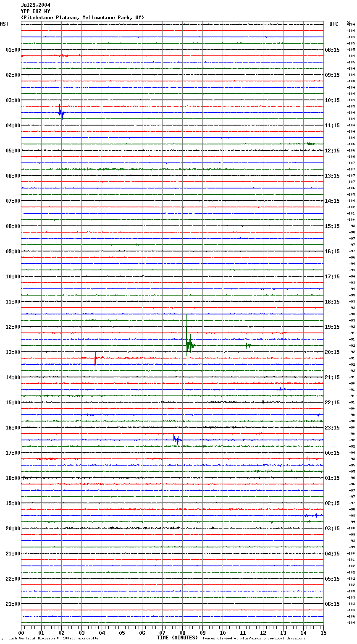Click the 10:15 UTC time label

click(x=332, y=100)
